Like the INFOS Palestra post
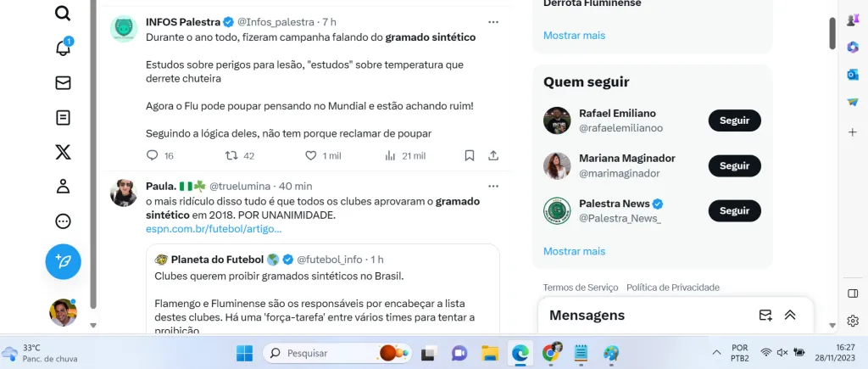Screen dimensions: 868x369 pos(311,156)
